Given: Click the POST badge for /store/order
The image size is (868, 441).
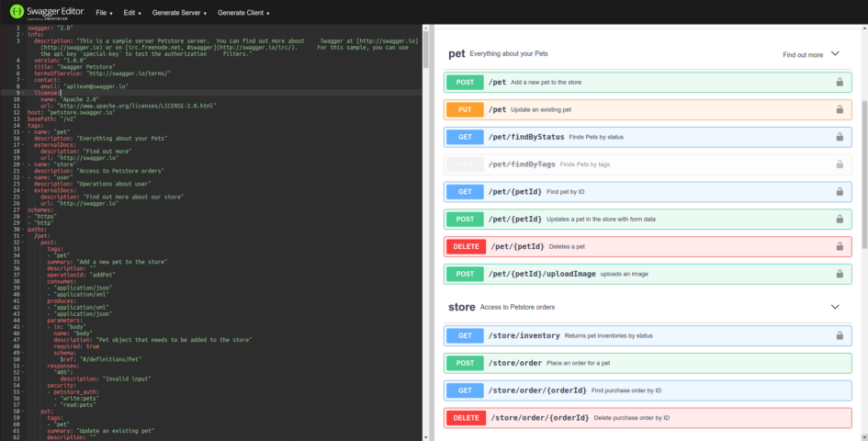Looking at the screenshot, I should coord(465,363).
